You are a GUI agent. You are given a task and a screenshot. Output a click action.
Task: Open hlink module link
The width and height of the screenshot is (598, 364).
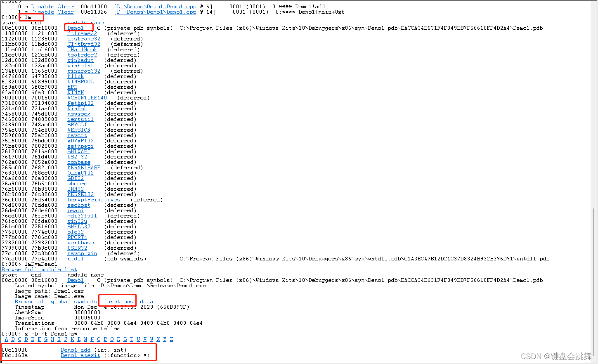coord(76,76)
